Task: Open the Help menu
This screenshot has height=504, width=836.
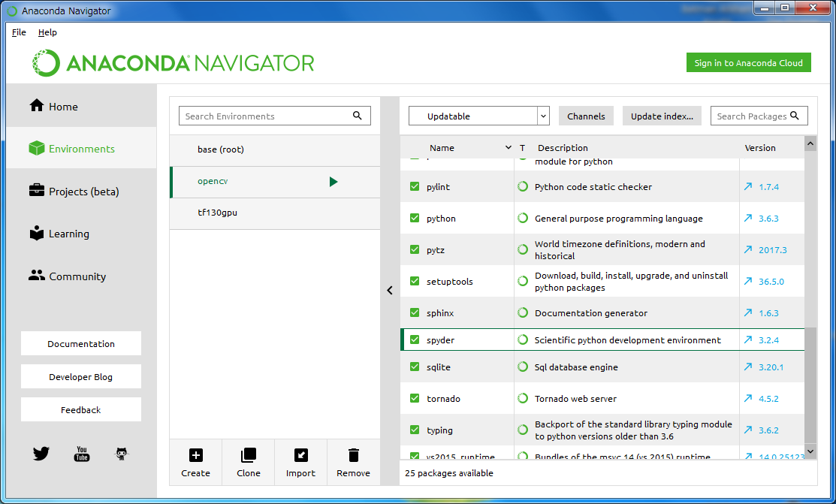Action: (47, 32)
